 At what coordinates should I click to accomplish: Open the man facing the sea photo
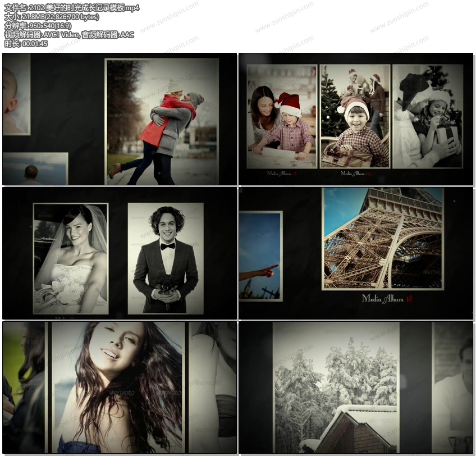coord(35,168)
